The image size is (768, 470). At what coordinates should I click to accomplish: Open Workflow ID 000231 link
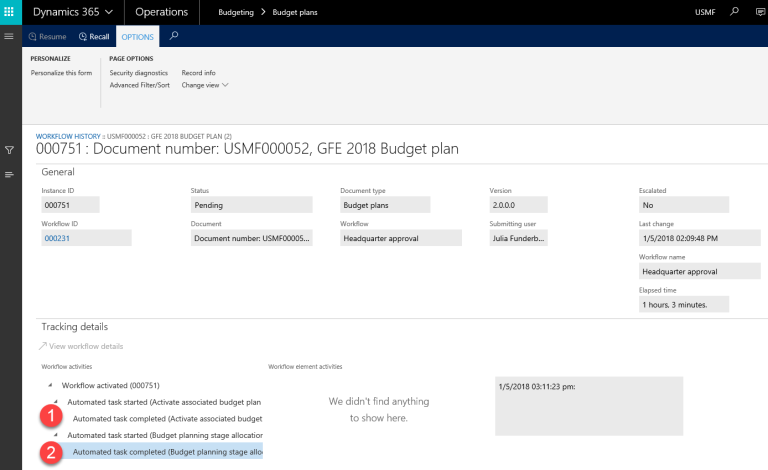click(x=55, y=238)
